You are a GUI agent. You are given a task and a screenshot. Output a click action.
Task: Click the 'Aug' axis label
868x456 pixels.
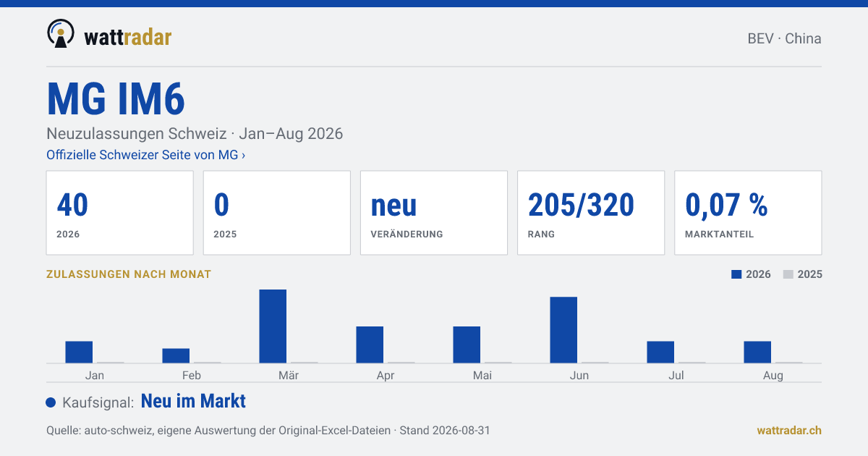click(773, 376)
